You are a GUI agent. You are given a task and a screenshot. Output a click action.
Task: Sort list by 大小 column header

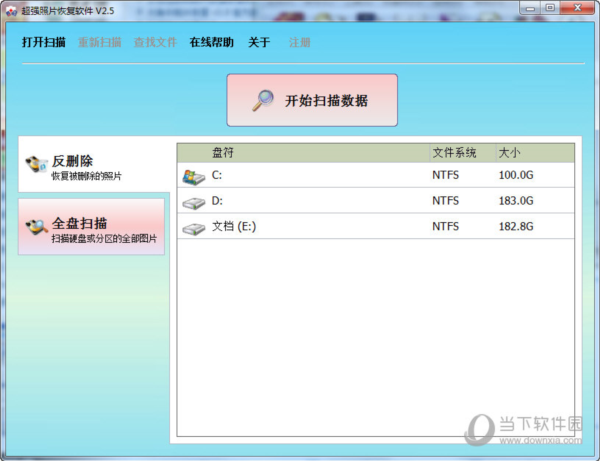click(535, 153)
